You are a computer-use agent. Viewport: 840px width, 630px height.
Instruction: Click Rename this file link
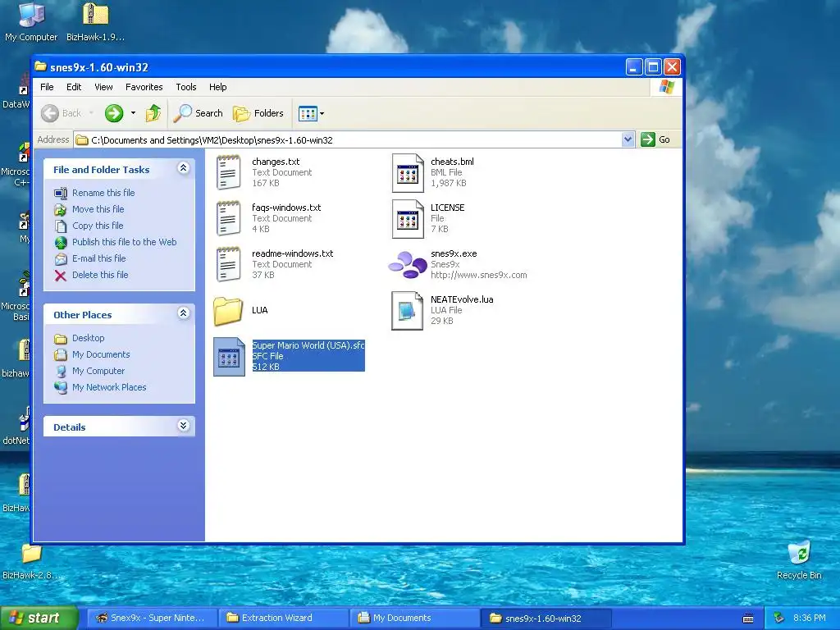click(x=103, y=193)
